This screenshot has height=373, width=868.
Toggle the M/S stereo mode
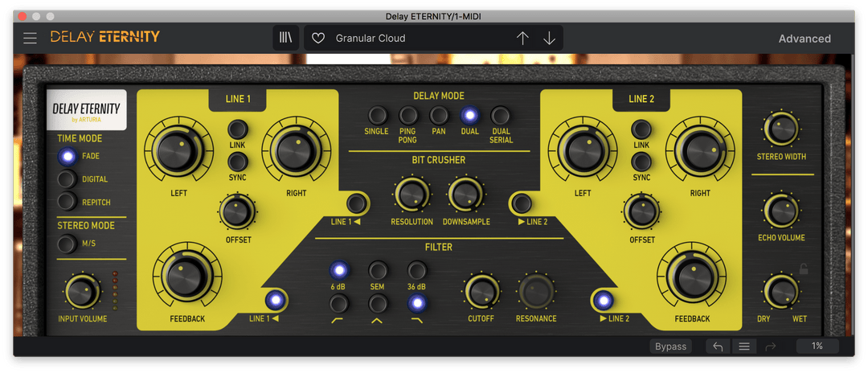tap(68, 244)
